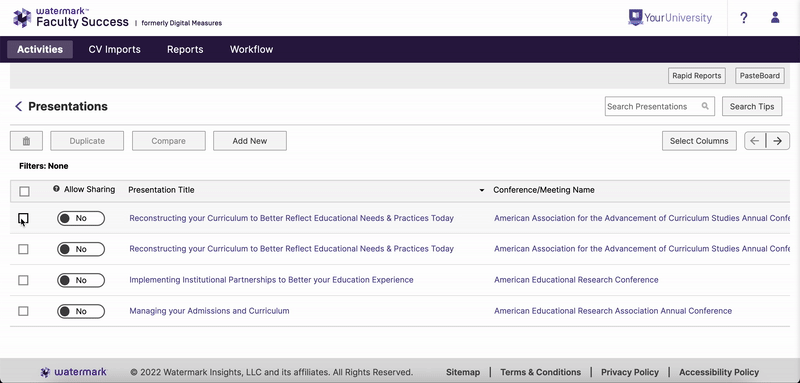This screenshot has height=383, width=800.
Task: Open the user profile icon
Action: (x=775, y=18)
